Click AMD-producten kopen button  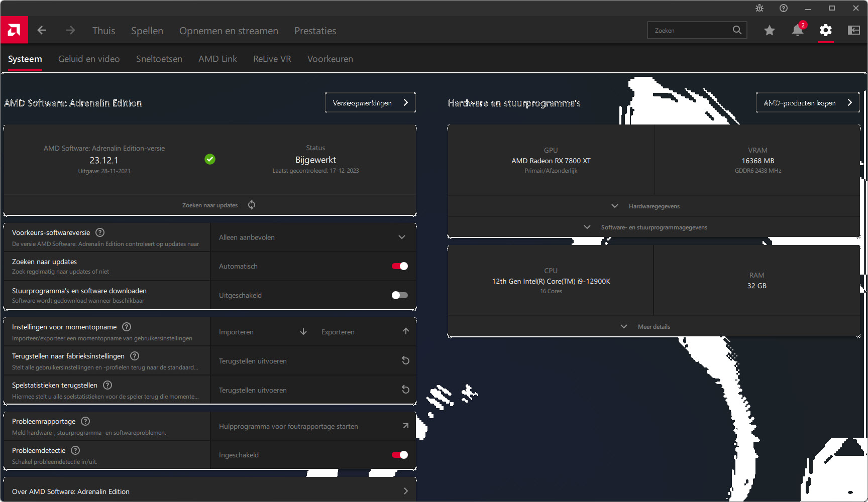pyautogui.click(x=808, y=102)
